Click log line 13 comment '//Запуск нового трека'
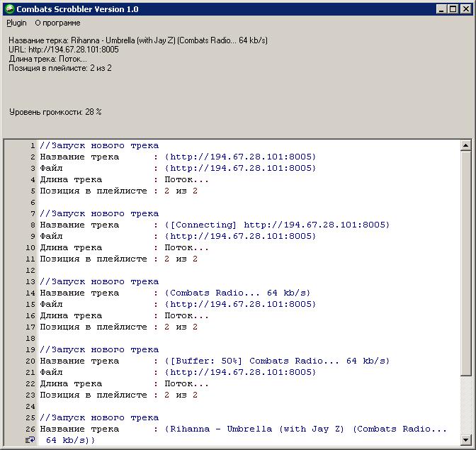The height and width of the screenshot is (450, 476). tap(99, 282)
